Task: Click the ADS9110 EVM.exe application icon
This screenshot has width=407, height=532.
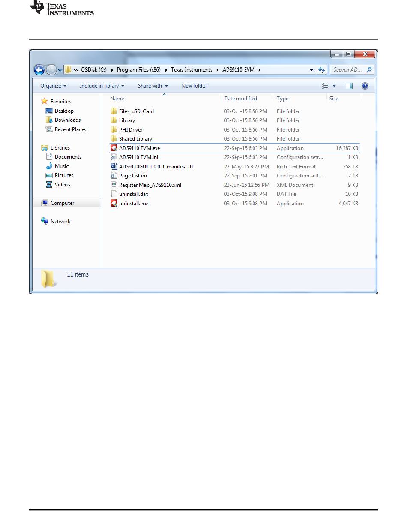Action: (x=114, y=148)
